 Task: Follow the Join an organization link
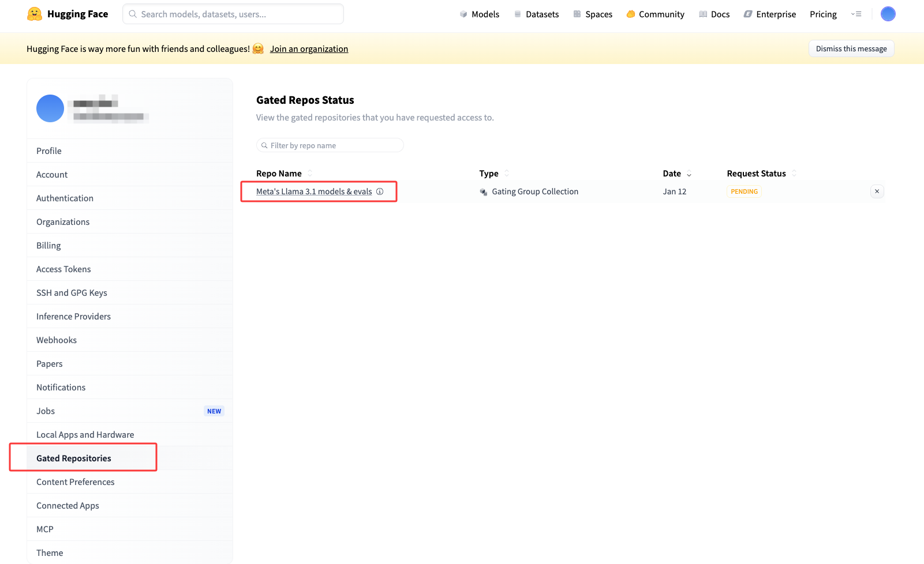tap(309, 49)
